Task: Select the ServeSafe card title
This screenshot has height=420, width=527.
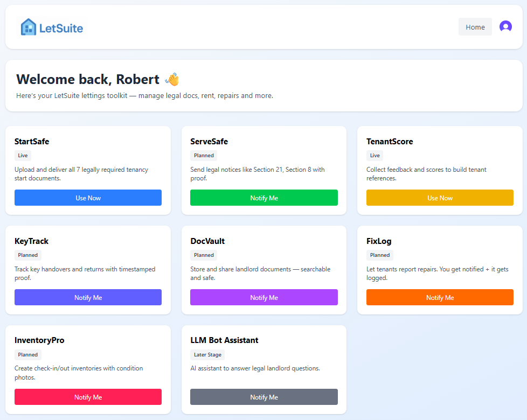Action: (x=209, y=141)
